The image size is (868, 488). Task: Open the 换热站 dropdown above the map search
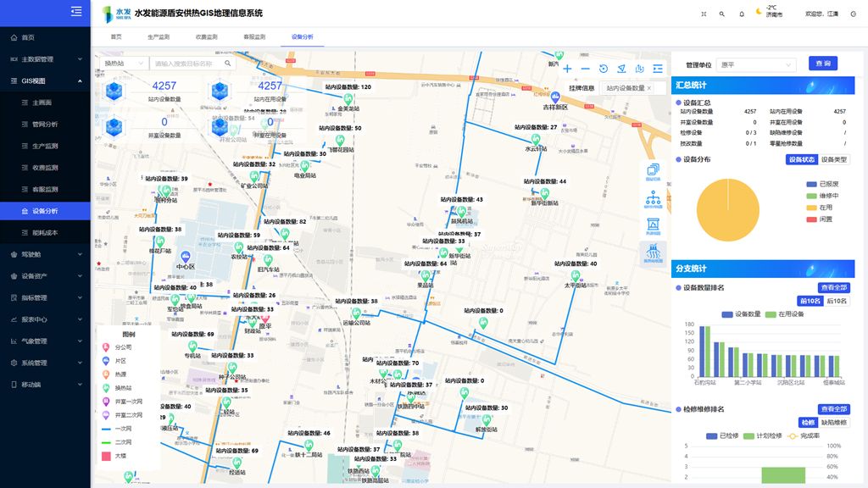pyautogui.click(x=121, y=63)
